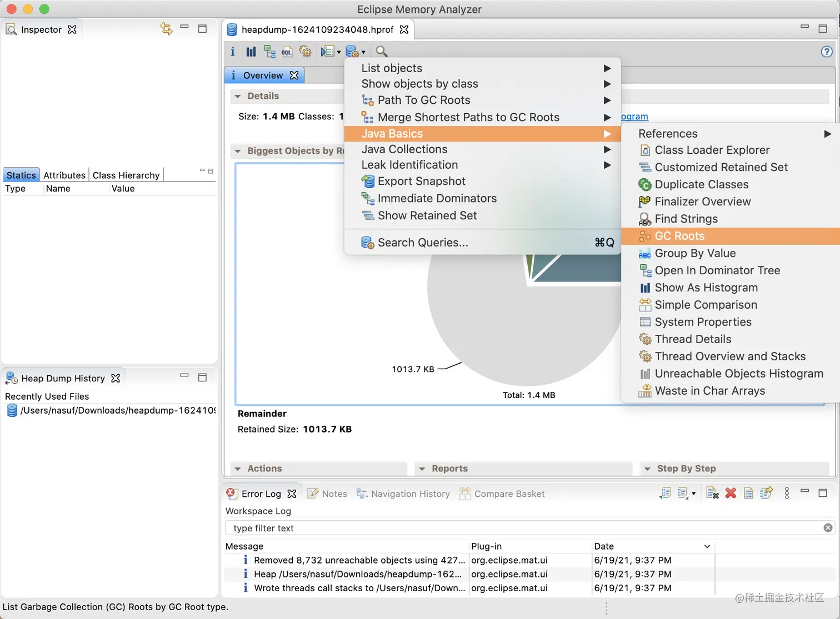Select Search Queries... menu item

pos(482,243)
